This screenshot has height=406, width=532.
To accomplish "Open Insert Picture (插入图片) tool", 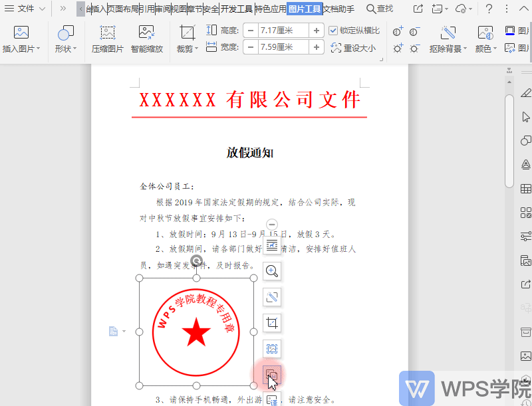I will (x=20, y=33).
